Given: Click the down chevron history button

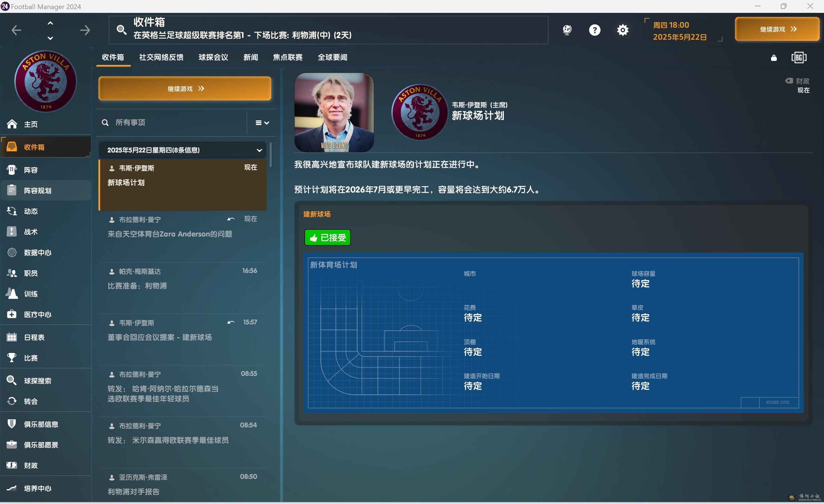Looking at the screenshot, I should coord(50,38).
